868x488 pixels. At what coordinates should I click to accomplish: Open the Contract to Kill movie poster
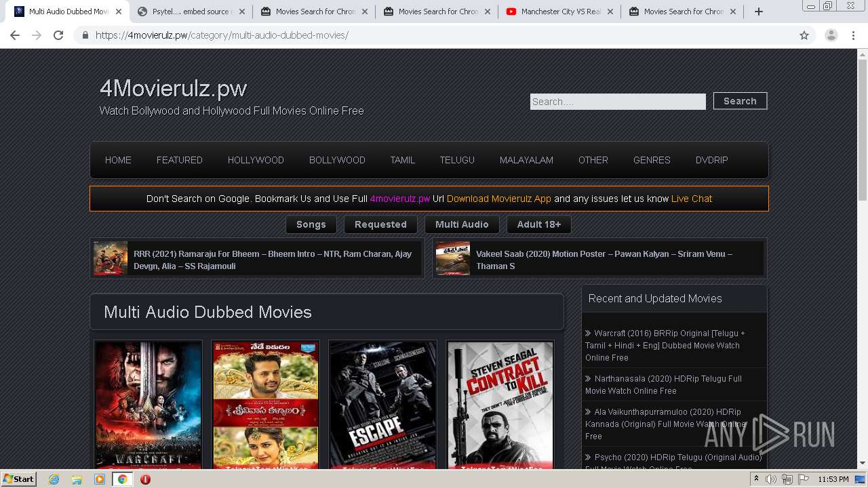point(500,405)
